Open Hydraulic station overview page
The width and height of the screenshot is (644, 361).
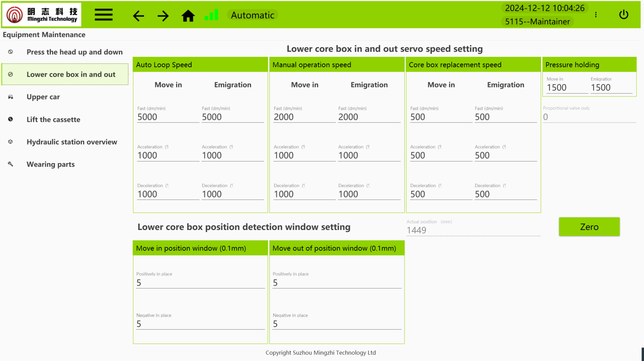click(72, 142)
